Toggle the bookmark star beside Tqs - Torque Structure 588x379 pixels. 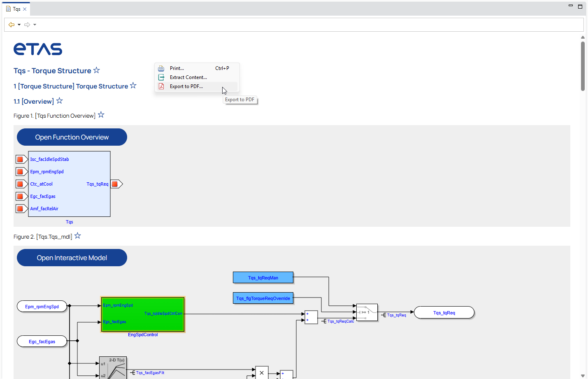[96, 70]
